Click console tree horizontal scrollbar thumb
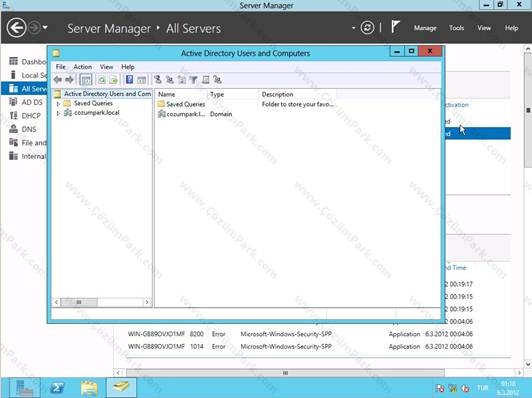The image size is (532, 398). (79, 302)
